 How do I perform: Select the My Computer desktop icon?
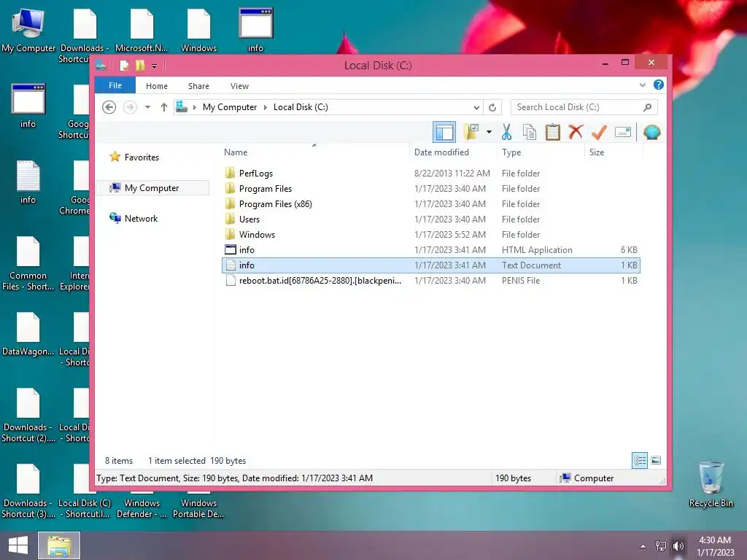tap(28, 30)
